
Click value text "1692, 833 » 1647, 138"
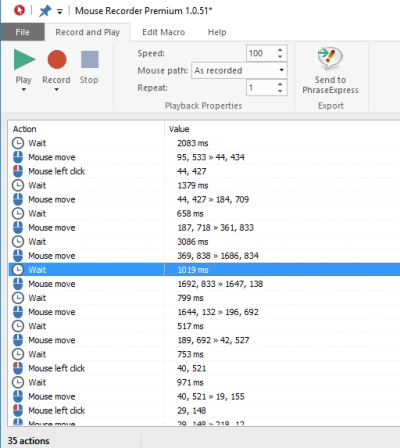pyautogui.click(x=220, y=284)
